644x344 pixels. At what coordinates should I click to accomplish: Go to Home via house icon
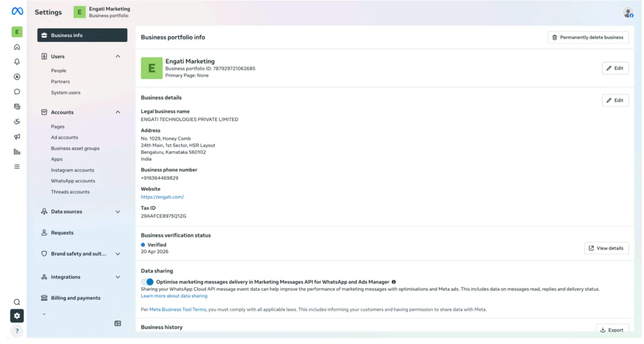click(17, 47)
